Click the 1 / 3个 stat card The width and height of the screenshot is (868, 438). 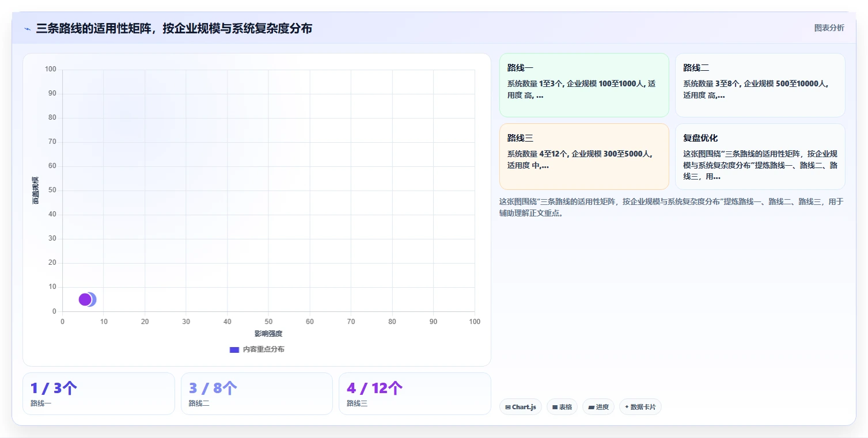click(98, 394)
